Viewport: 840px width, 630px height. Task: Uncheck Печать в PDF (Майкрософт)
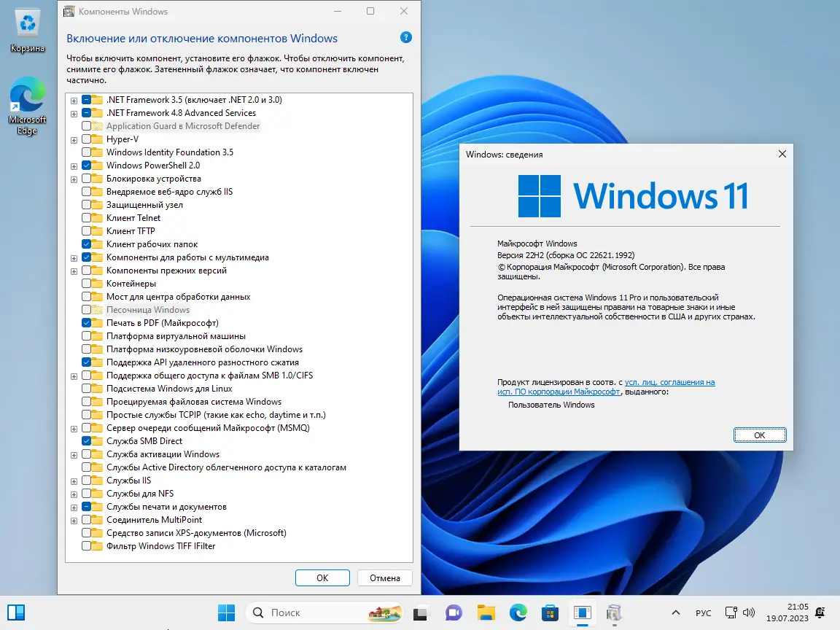[x=86, y=323]
